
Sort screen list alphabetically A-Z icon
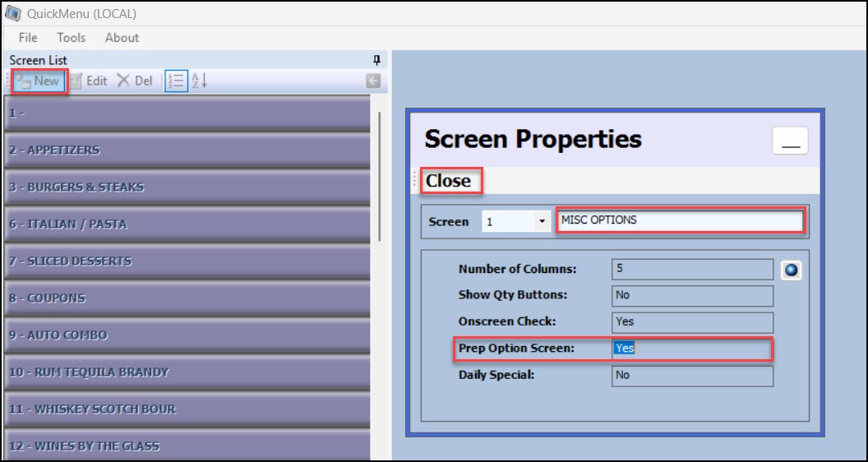(x=199, y=81)
